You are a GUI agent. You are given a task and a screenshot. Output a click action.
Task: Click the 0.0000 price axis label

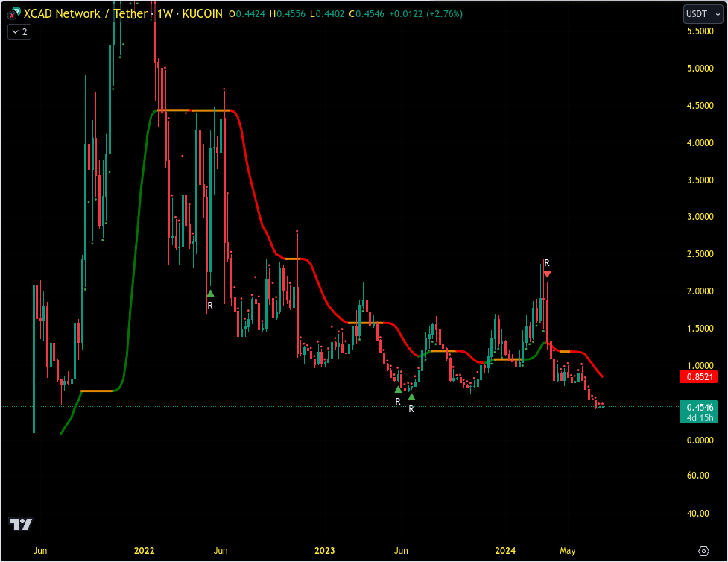coord(700,441)
